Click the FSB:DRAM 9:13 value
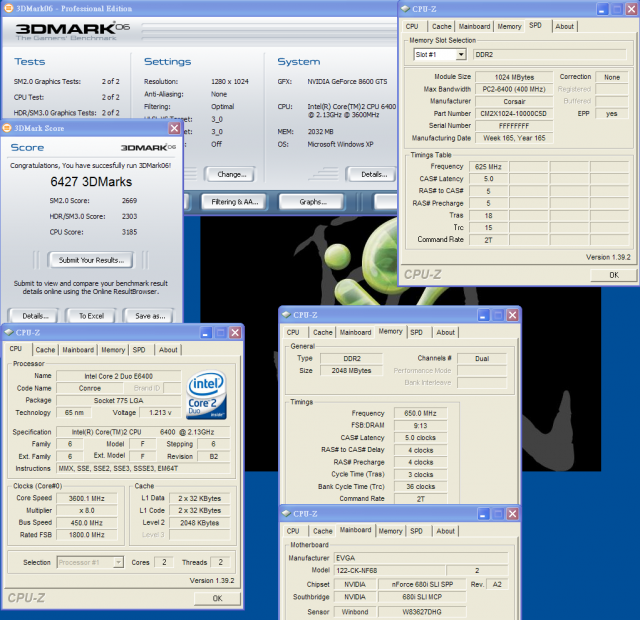The width and height of the screenshot is (640, 620). [x=420, y=425]
